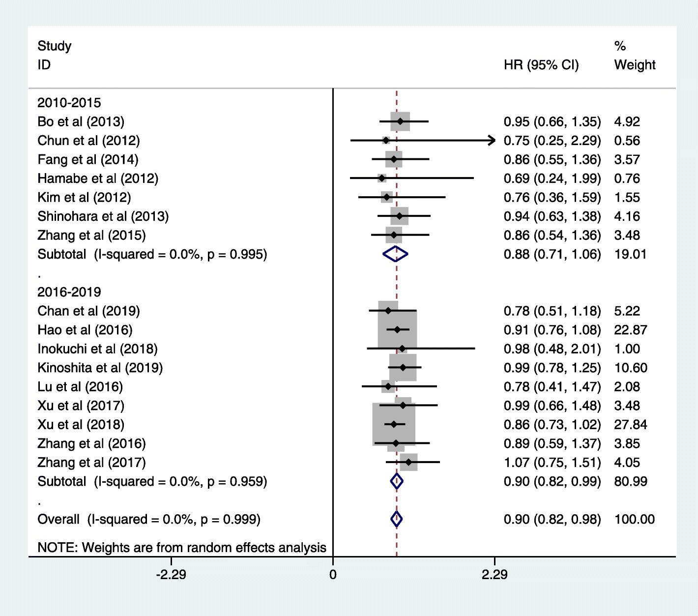Viewport: 698px width, 616px height.
Task: Click weight value '10.60' for Kinoshita
Action: pyautogui.click(x=631, y=368)
